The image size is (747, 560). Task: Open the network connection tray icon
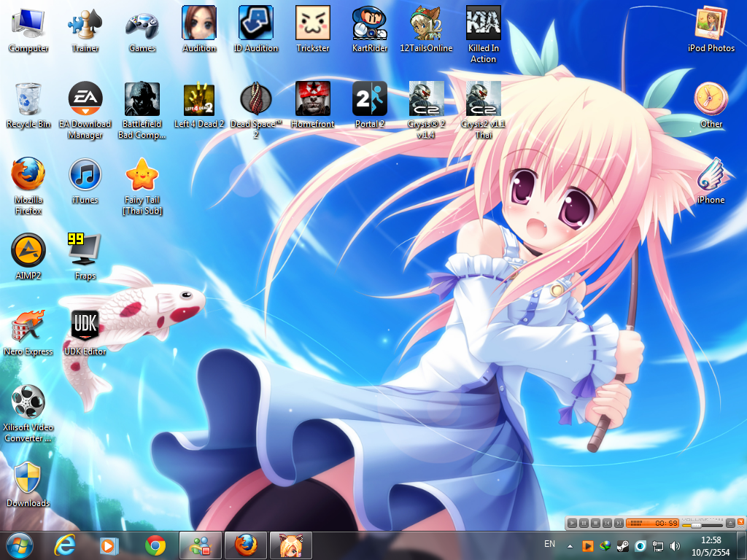click(657, 545)
